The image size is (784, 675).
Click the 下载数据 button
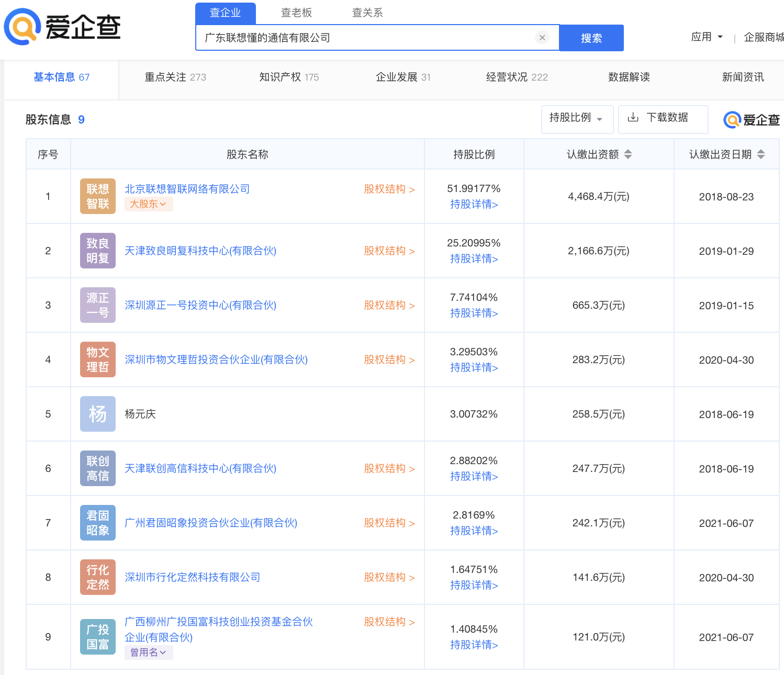pos(663,119)
